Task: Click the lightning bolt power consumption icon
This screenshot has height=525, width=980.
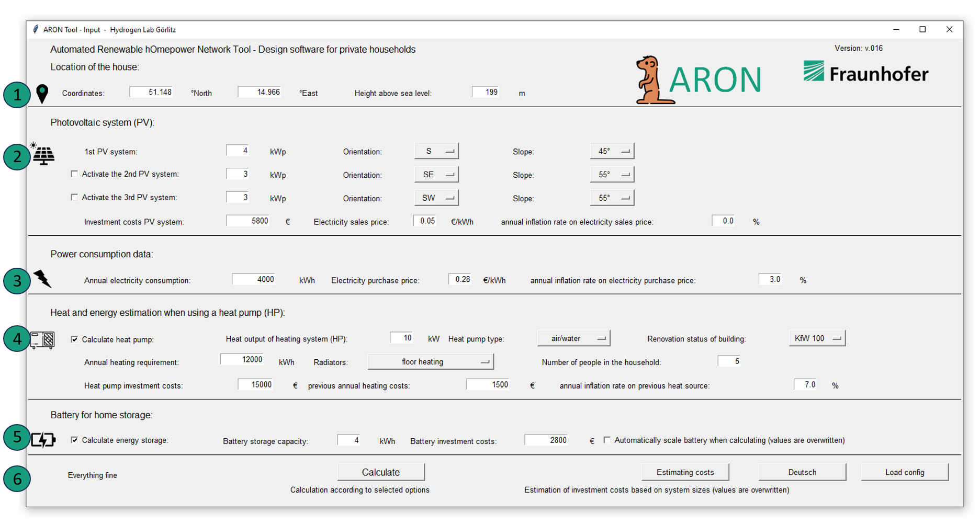Action: click(x=42, y=279)
